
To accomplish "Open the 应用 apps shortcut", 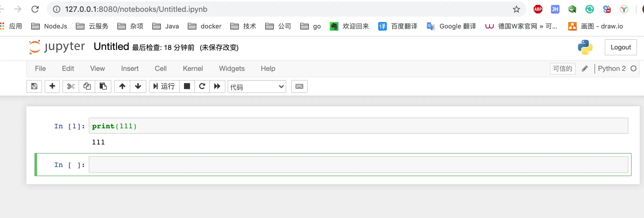I will 11,26.
